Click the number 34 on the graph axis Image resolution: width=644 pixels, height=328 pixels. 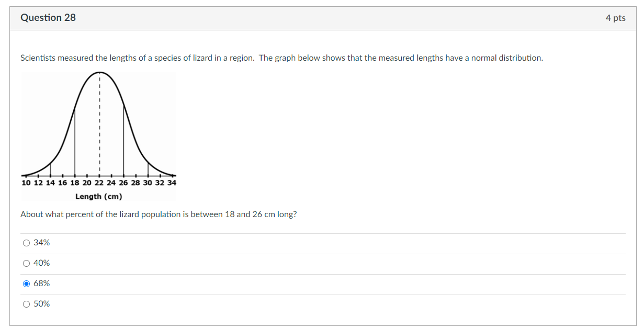(172, 183)
